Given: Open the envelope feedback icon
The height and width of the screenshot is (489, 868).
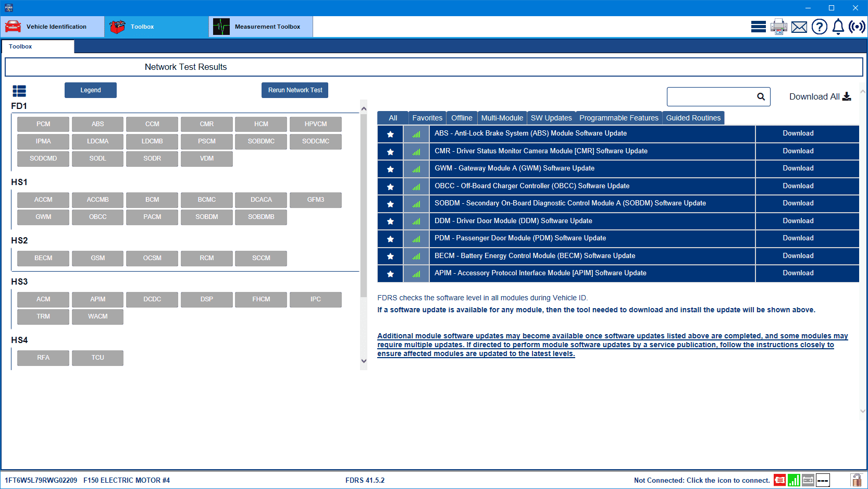Looking at the screenshot, I should tap(799, 27).
